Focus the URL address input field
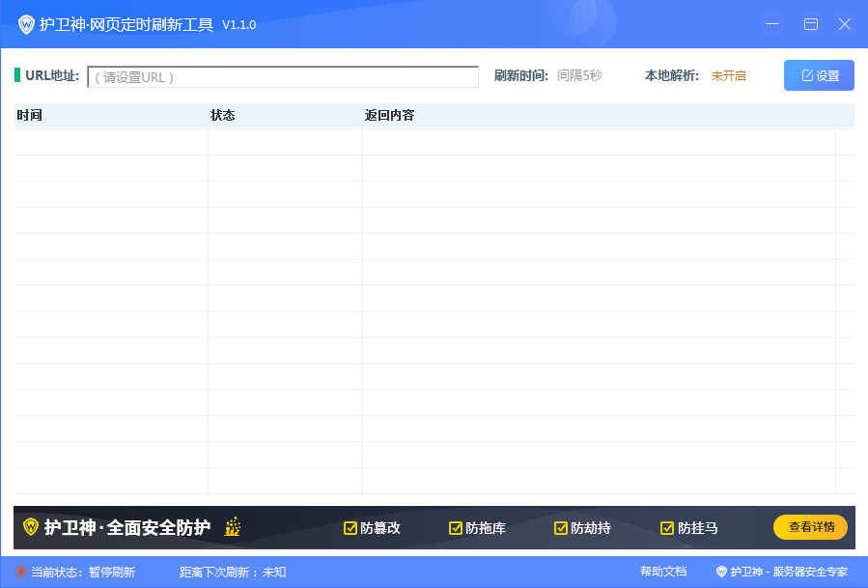Image resolution: width=868 pixels, height=588 pixels. (x=283, y=77)
